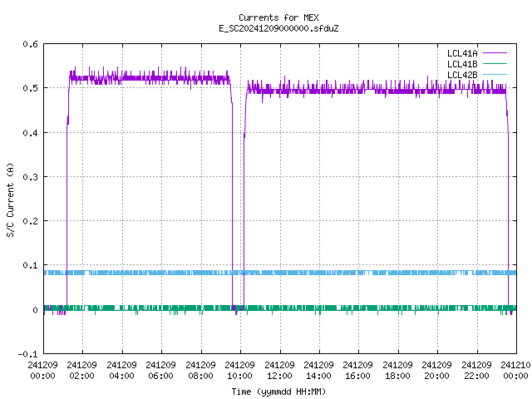The height and width of the screenshot is (399, 532).
Task: Click the x-axis tick '241209 00:00'
Action: coord(42,371)
